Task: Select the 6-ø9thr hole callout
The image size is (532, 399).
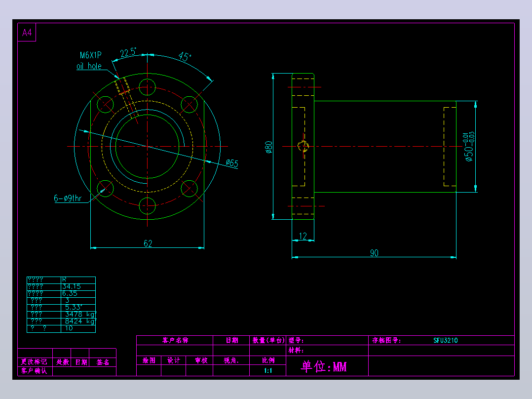Action: point(68,199)
